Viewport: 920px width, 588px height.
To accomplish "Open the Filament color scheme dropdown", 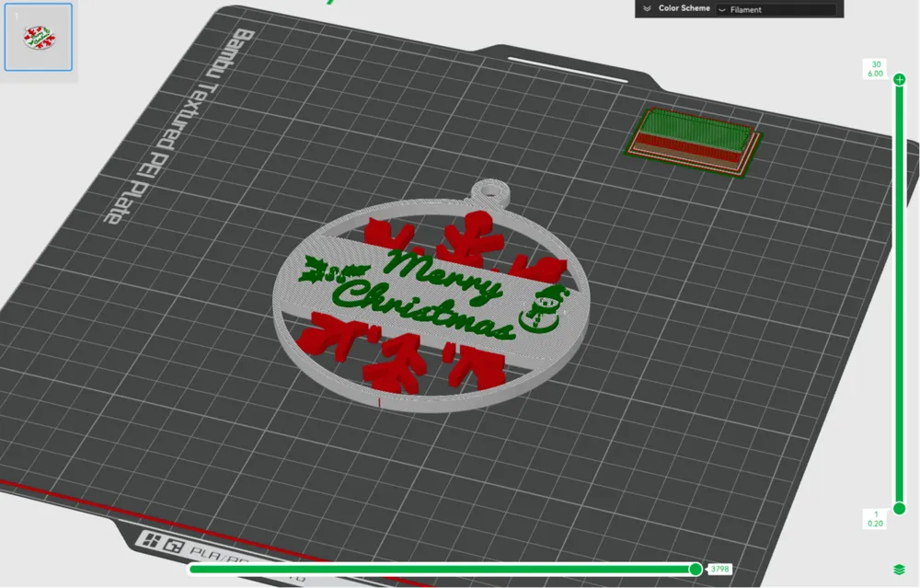I will tap(776, 9).
